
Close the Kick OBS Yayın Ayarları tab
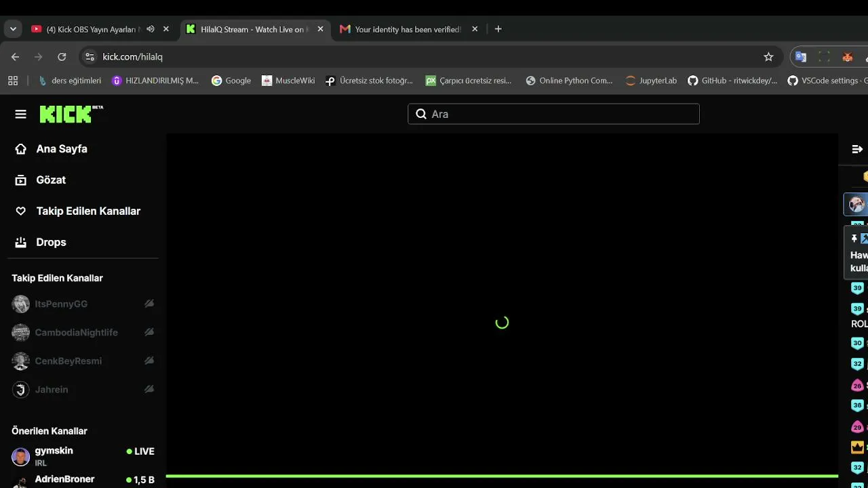click(166, 29)
